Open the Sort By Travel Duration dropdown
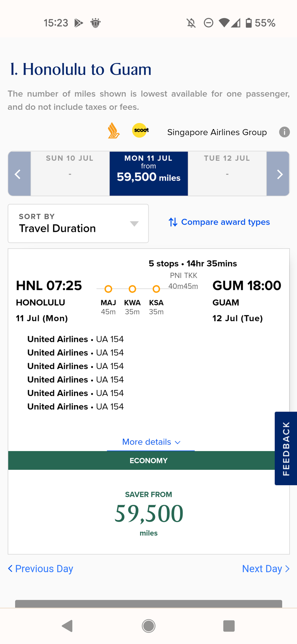The image size is (297, 644). (x=78, y=223)
